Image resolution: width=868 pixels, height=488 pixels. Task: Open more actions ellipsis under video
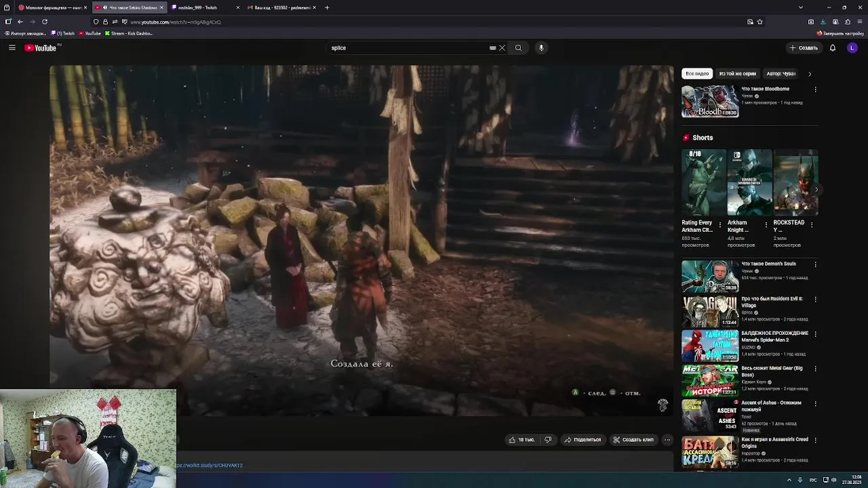[667, 439]
